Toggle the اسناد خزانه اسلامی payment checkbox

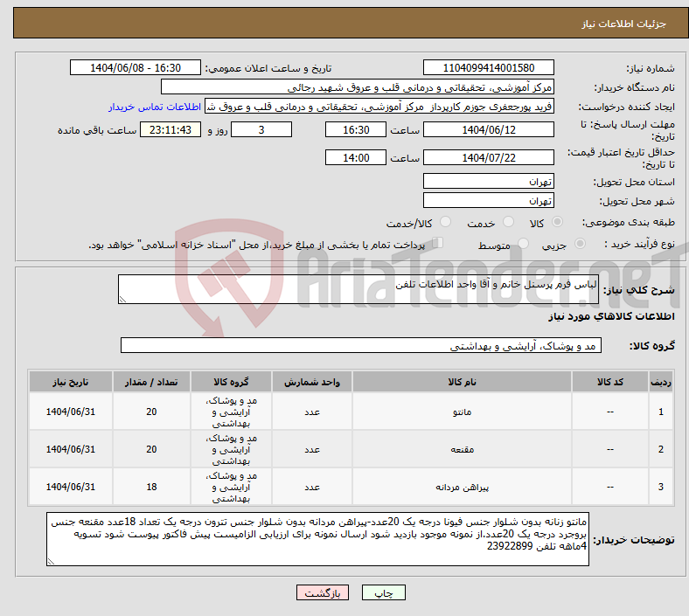pyautogui.click(x=438, y=243)
